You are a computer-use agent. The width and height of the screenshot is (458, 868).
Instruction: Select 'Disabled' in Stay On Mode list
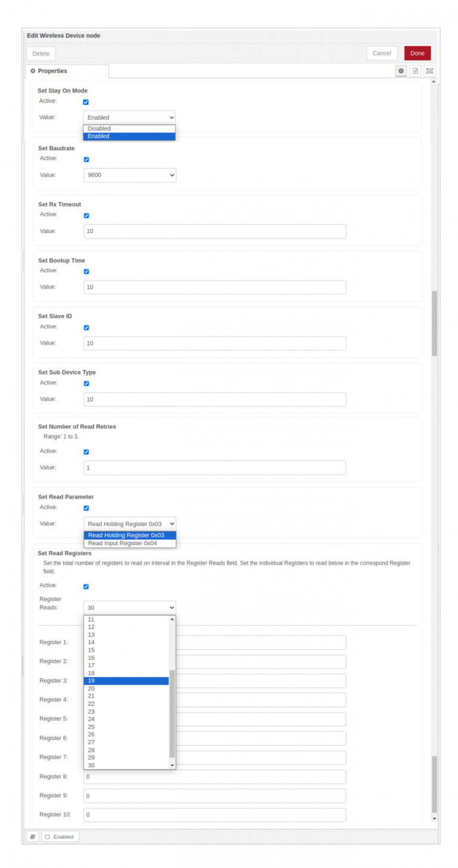(129, 129)
